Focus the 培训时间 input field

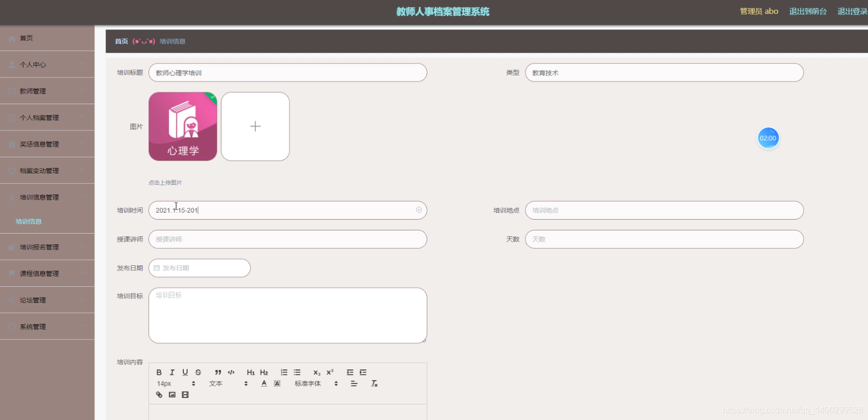288,210
